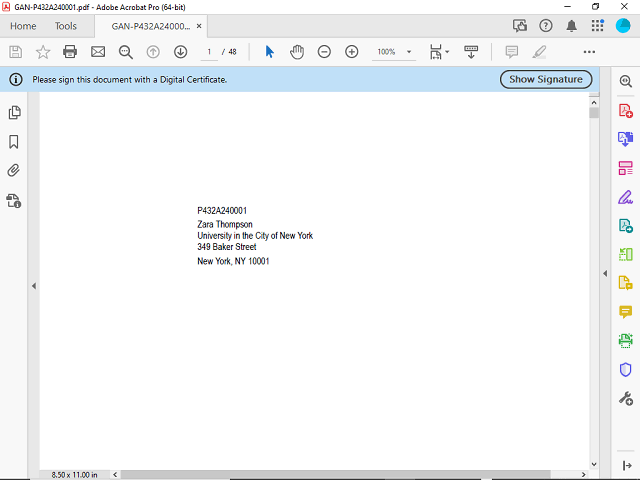Send file by email envelope icon

pos(98,52)
